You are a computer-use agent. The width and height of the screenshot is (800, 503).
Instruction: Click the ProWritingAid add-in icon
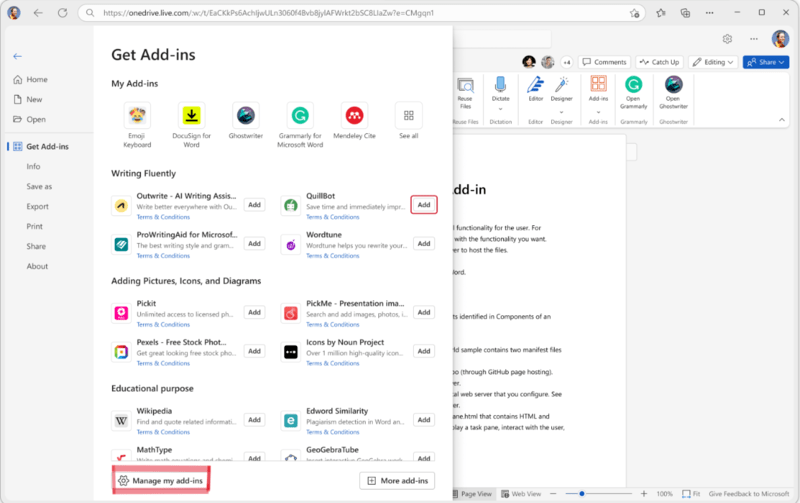tap(121, 244)
